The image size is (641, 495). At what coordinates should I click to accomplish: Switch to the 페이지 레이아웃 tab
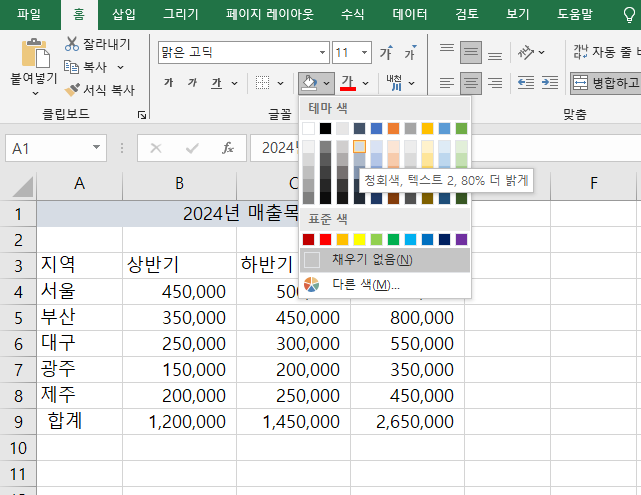(270, 15)
